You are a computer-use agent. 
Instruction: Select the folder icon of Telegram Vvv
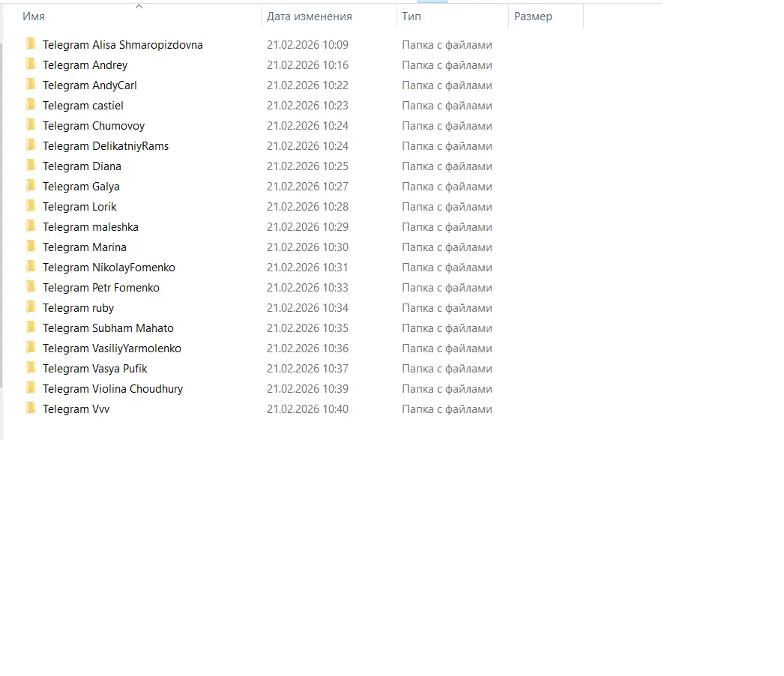[31, 408]
